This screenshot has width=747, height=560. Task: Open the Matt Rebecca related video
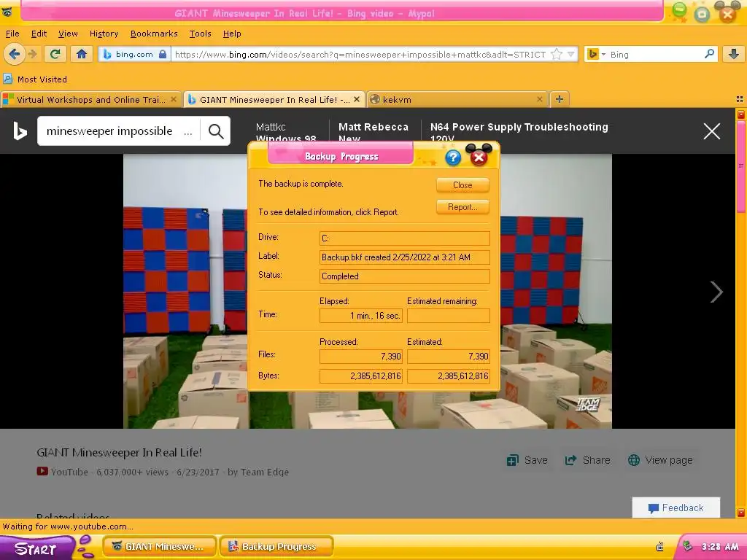click(x=373, y=133)
